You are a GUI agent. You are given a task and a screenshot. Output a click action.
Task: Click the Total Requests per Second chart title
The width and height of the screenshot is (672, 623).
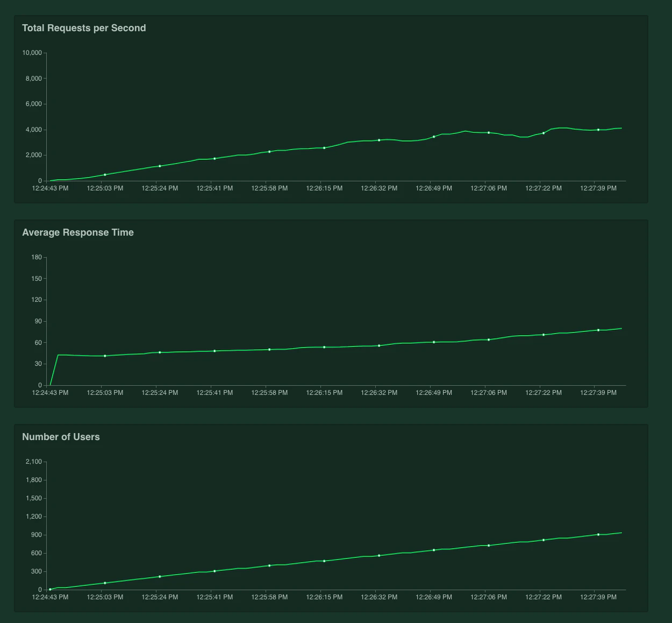tap(84, 27)
